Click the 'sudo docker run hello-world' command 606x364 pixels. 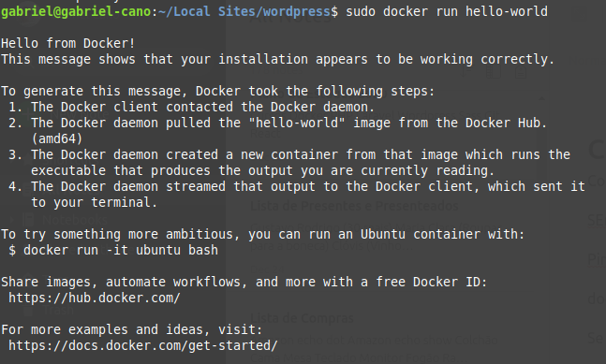[x=447, y=11]
